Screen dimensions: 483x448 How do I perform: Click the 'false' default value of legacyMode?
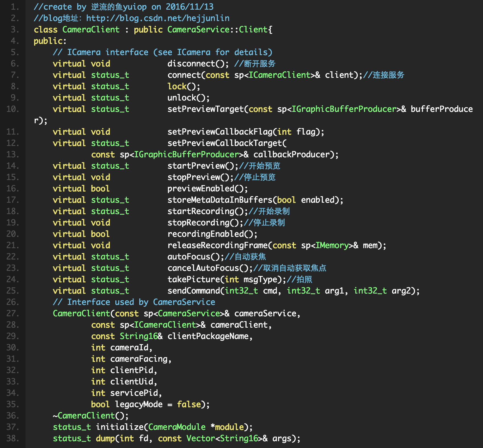[x=189, y=404]
